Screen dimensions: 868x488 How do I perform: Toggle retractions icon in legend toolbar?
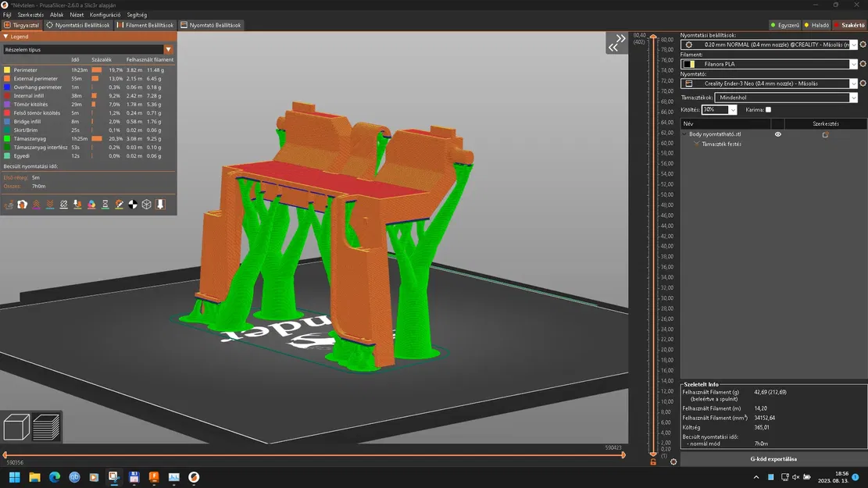(x=36, y=204)
